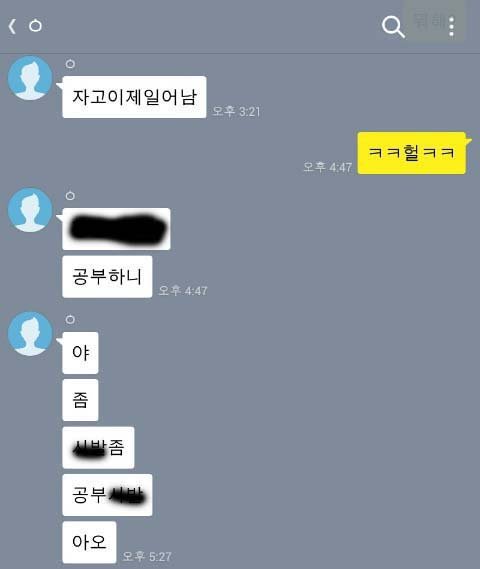The height and width of the screenshot is (569, 480).
Task: Tap sender name above the 자고이제일어남 bubble
Action: tap(70, 64)
